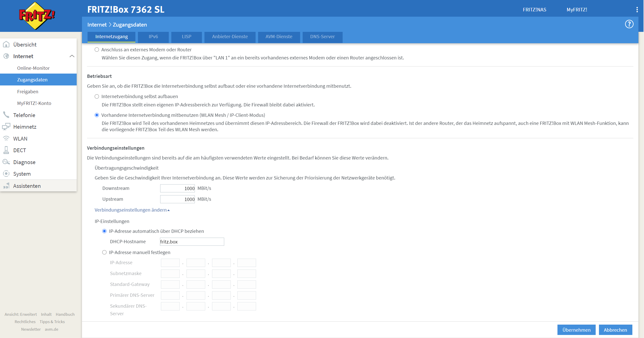
Task: Click the Abbrechen button
Action: coord(615,330)
